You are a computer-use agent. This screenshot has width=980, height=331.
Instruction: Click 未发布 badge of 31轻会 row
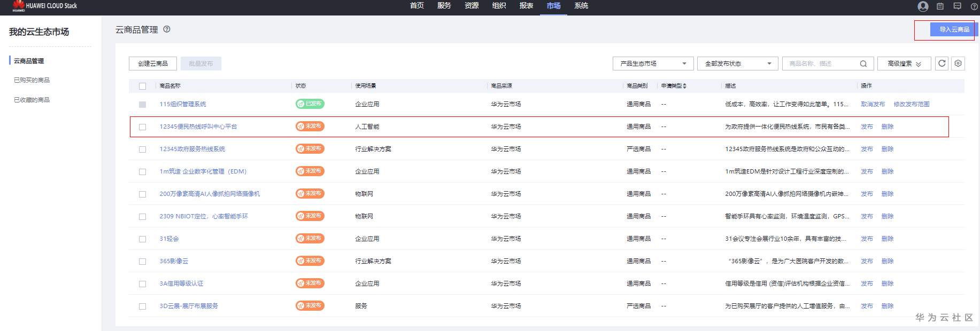coord(310,238)
